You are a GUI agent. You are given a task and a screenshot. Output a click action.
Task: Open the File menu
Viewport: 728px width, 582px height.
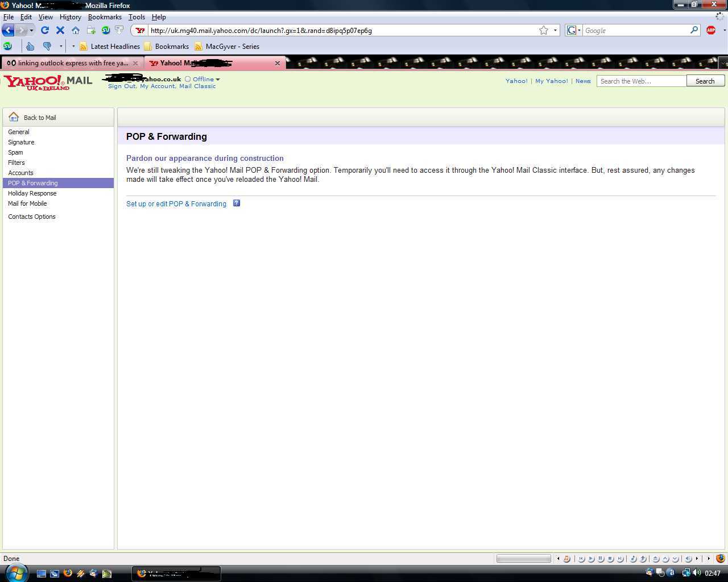coord(9,17)
